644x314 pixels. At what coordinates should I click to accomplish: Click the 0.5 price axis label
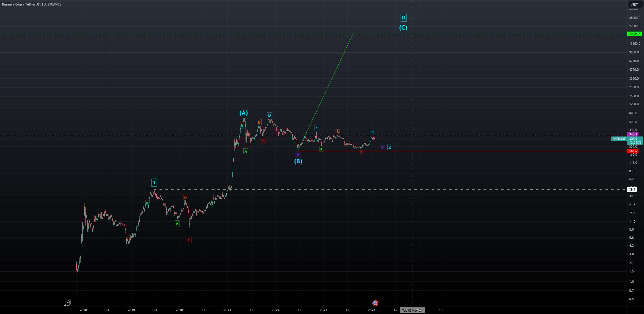[x=632, y=299]
